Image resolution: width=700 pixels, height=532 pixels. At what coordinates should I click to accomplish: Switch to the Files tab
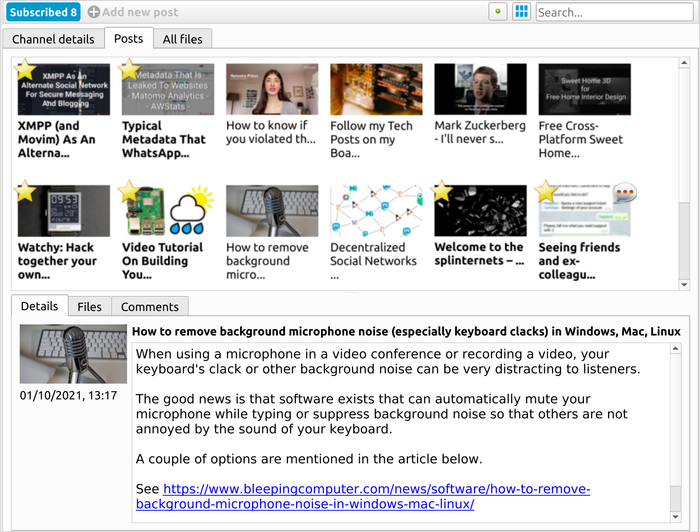coord(90,307)
